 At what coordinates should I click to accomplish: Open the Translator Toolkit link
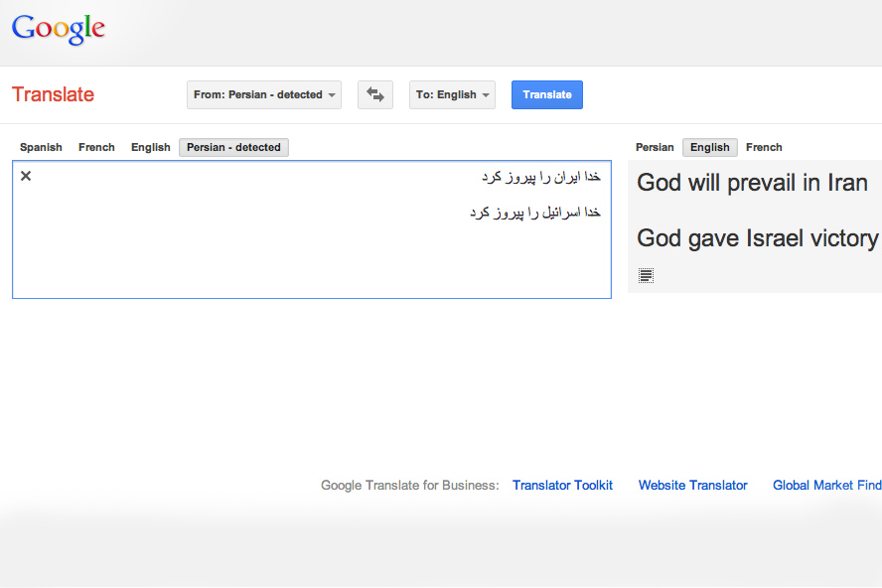click(x=562, y=486)
